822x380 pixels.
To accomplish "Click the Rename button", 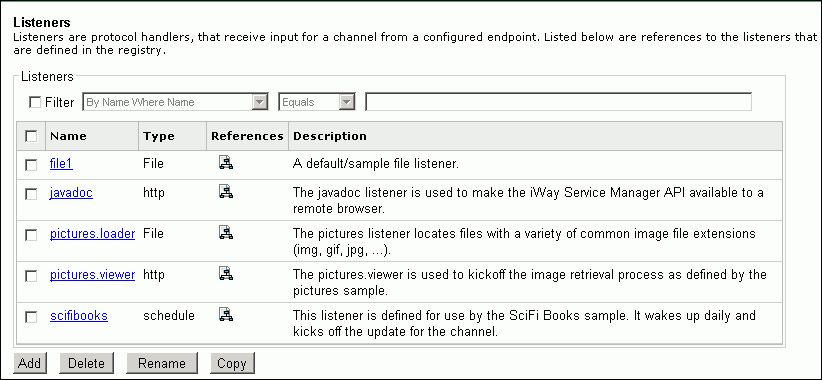I will pos(162,363).
